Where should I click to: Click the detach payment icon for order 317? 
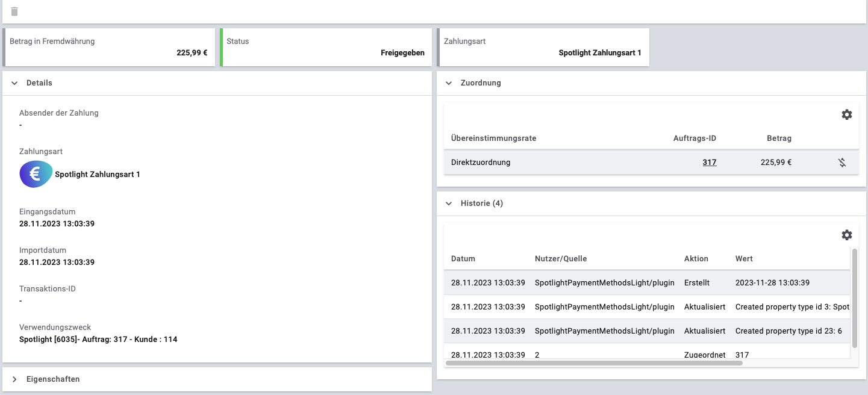[842, 162]
